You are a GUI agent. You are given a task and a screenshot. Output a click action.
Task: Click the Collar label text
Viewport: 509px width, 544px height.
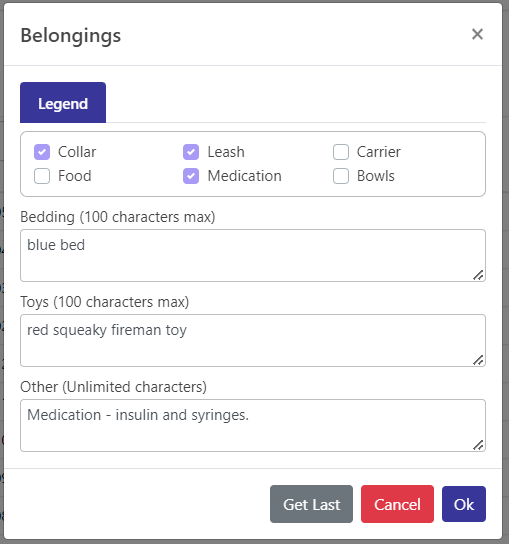coord(77,152)
